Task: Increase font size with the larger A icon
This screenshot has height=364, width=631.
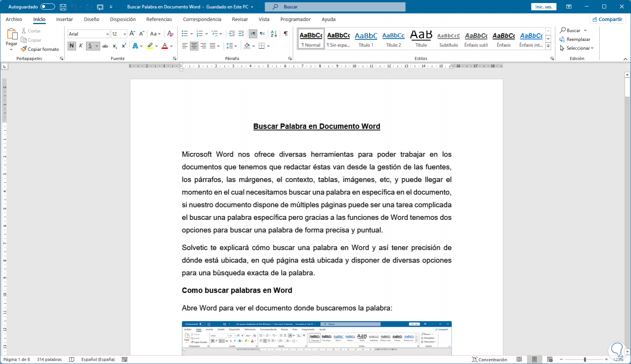Action: click(x=132, y=34)
